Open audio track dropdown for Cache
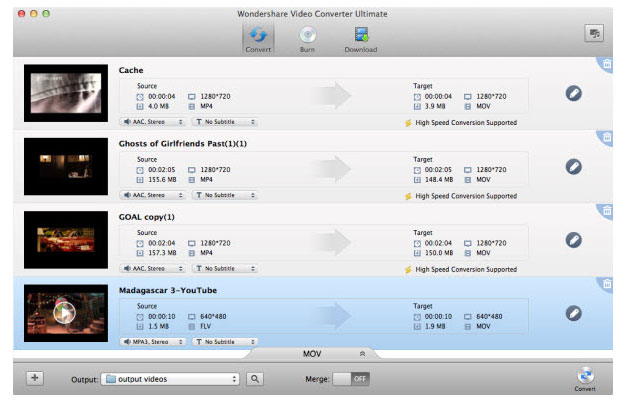The image size is (624, 407). (152, 122)
